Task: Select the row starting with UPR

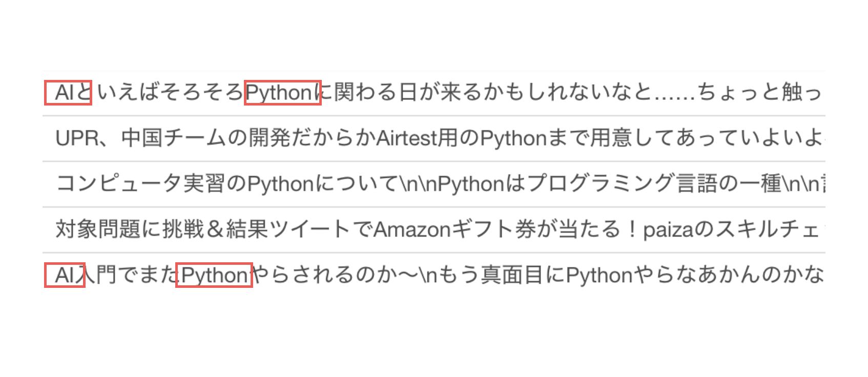Action: (434, 138)
